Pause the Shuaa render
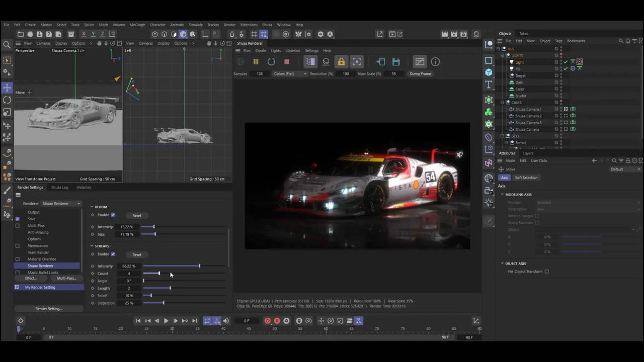The image size is (644, 362). [x=256, y=62]
